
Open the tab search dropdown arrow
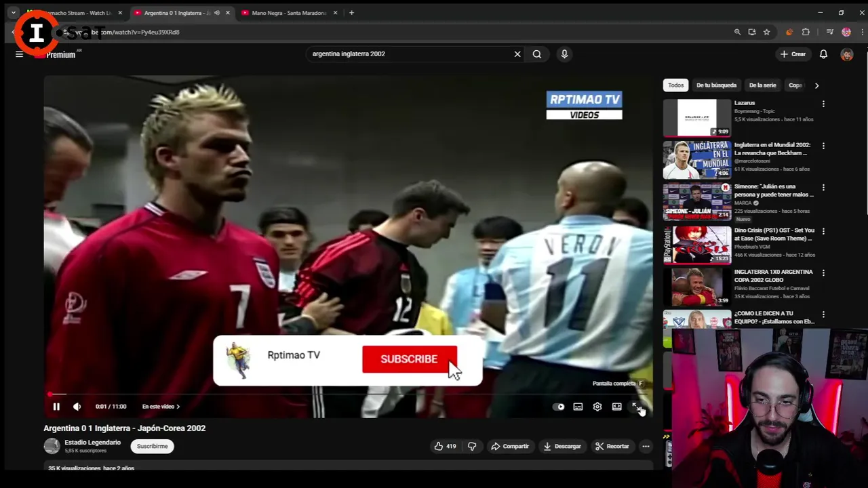pyautogui.click(x=13, y=13)
